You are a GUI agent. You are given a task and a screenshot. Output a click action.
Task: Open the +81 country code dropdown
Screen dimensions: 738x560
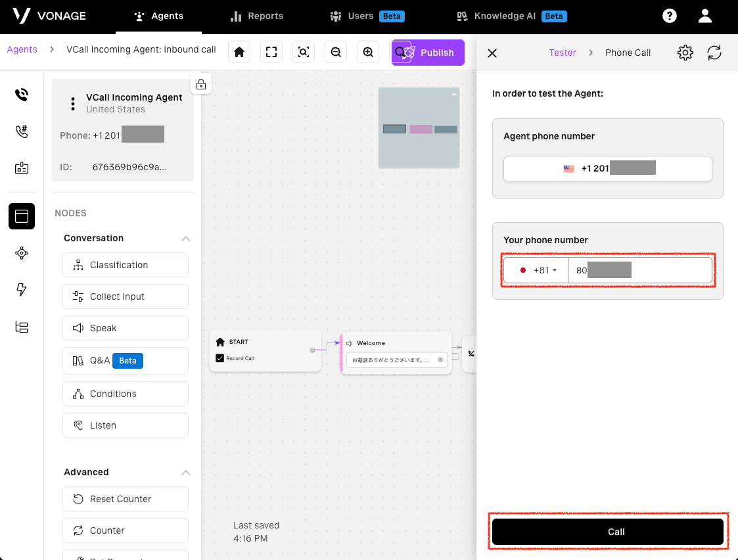pyautogui.click(x=536, y=270)
